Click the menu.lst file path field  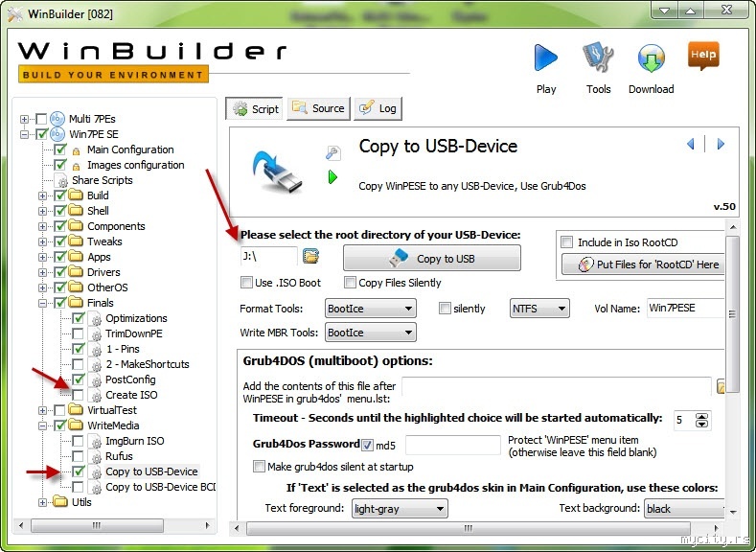(557, 386)
